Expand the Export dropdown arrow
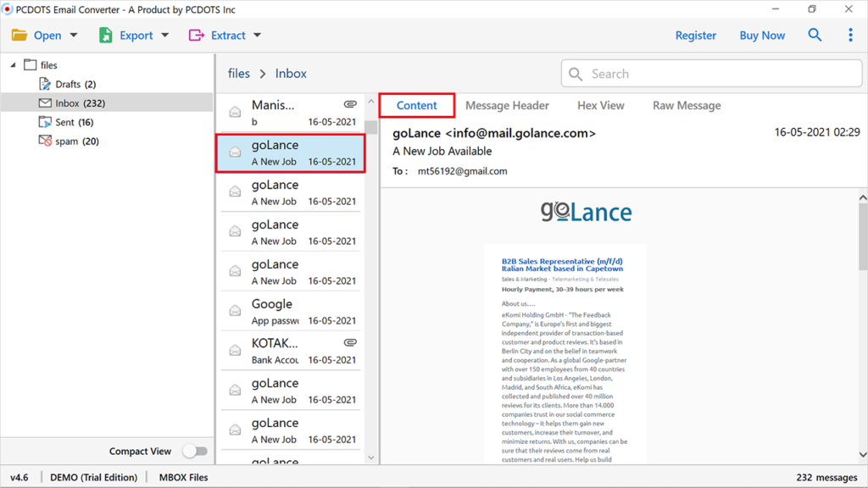Image resolution: width=868 pixels, height=488 pixels. (163, 35)
